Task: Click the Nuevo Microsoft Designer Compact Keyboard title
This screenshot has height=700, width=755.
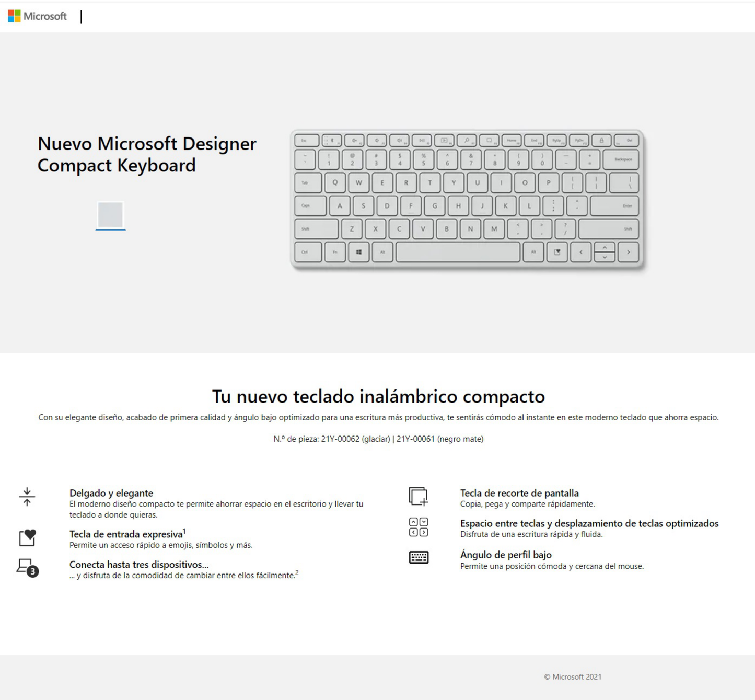Action: click(147, 154)
